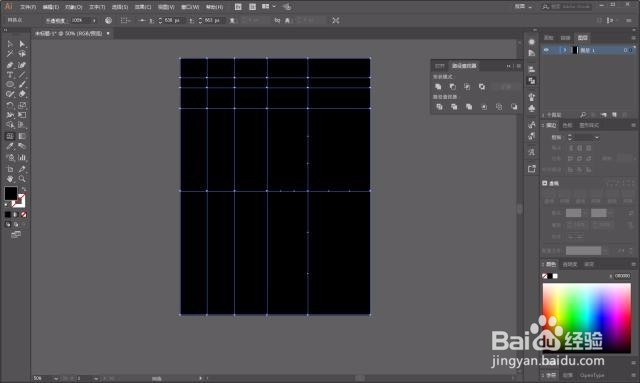This screenshot has height=383, width=640.
Task: Select the Pen tool
Action: tap(10, 65)
